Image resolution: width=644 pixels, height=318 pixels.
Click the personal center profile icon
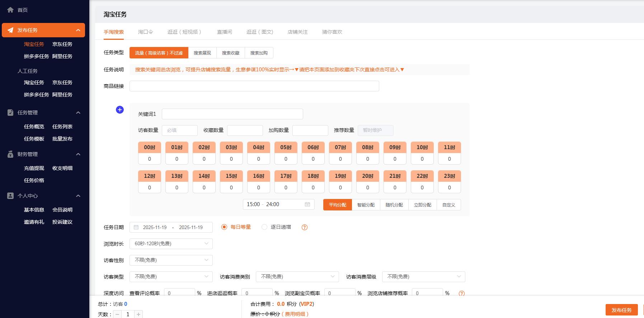[x=10, y=196]
